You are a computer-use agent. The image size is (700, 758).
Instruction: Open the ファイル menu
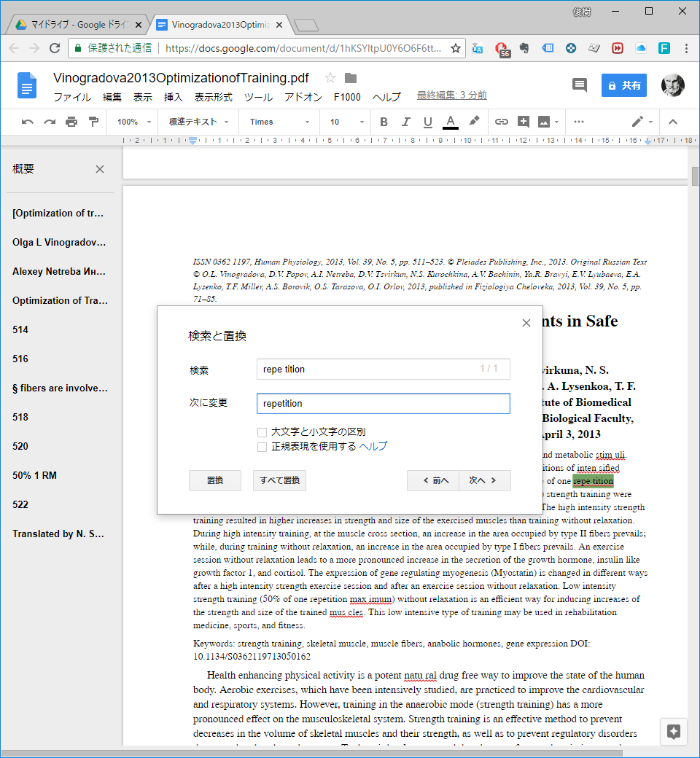(72, 97)
